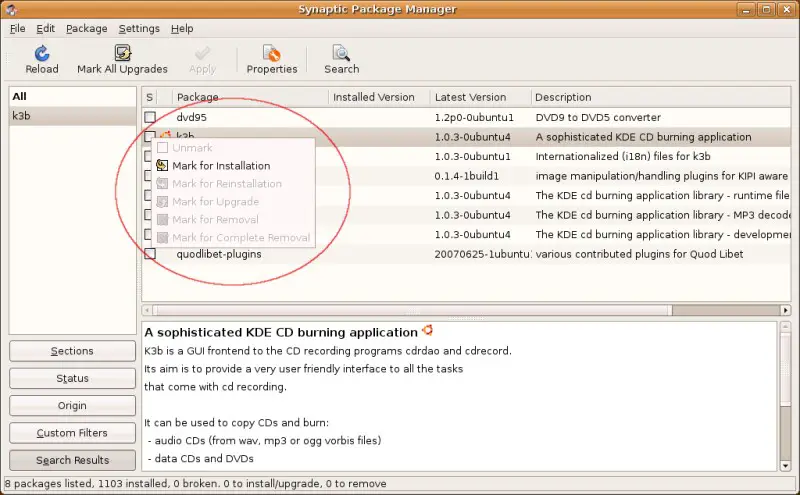Maximize the Synaptic window
This screenshot has height=495, width=800.
(766, 9)
